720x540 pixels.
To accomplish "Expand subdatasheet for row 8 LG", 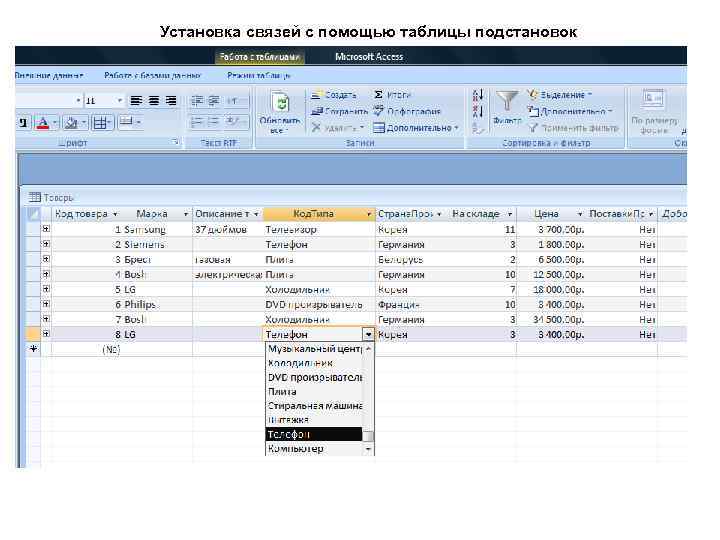I will coord(46,334).
